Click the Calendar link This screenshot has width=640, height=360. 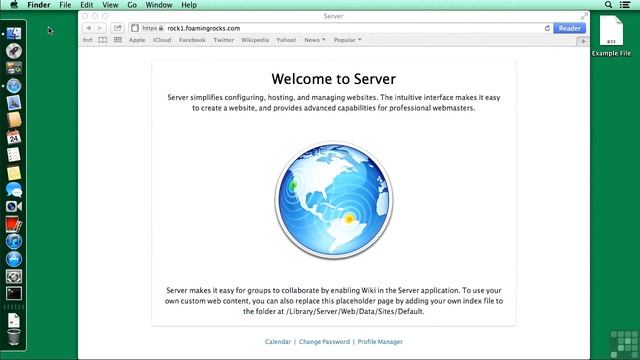(x=278, y=342)
